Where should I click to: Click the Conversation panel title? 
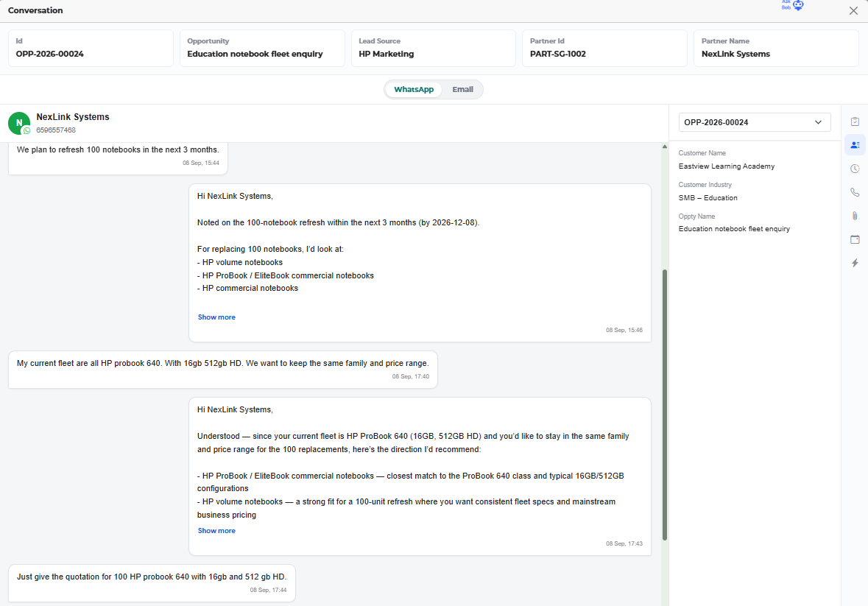[35, 10]
